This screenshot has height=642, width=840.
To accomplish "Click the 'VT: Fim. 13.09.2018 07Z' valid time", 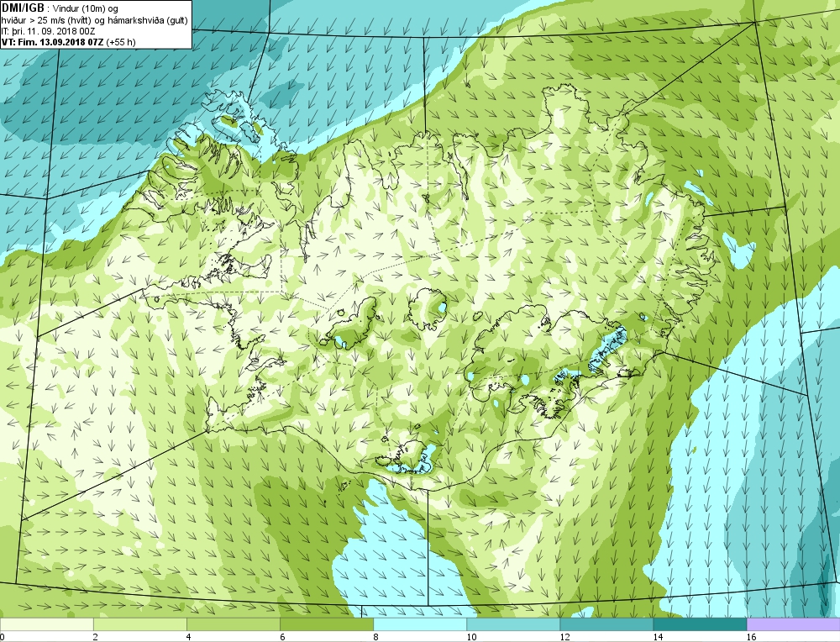I will pos(52,42).
